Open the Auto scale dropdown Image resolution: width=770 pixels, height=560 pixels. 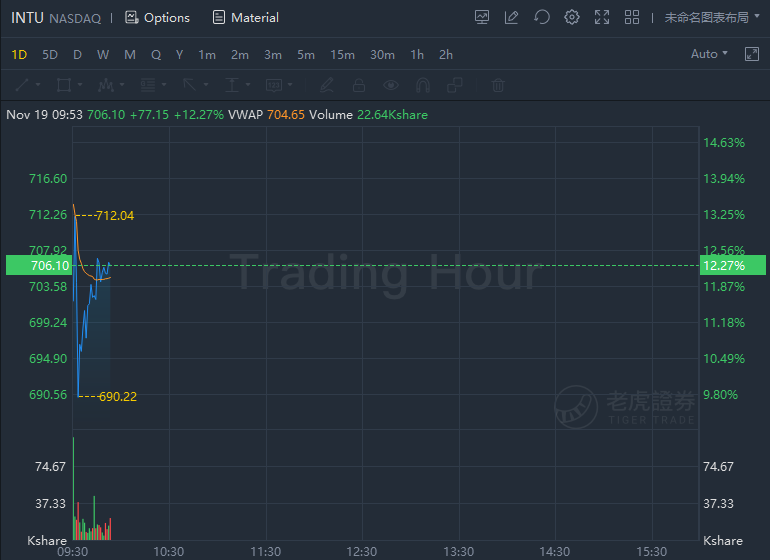click(x=709, y=54)
